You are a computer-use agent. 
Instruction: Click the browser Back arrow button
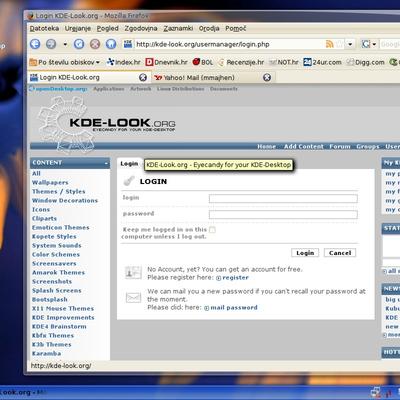tap(35, 44)
